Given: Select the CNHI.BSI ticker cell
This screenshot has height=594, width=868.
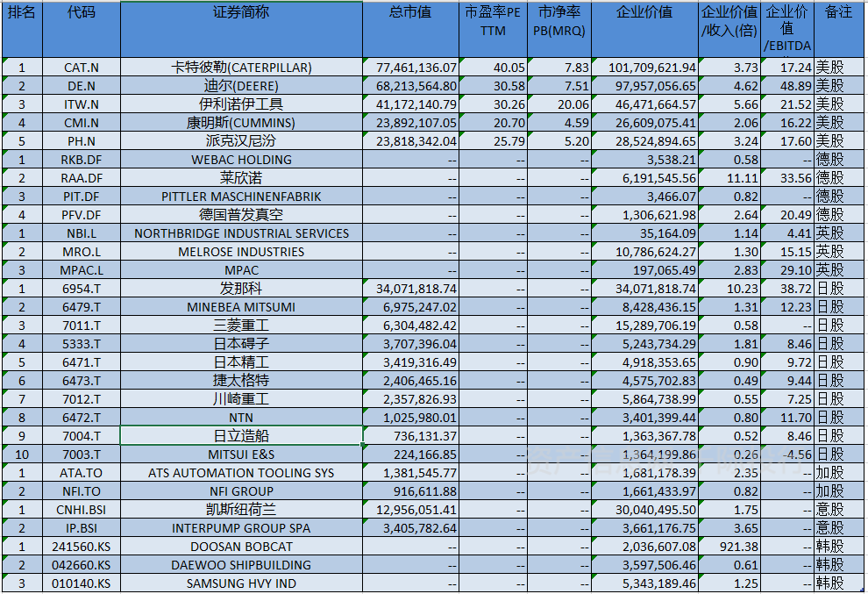Looking at the screenshot, I should pyautogui.click(x=82, y=509).
